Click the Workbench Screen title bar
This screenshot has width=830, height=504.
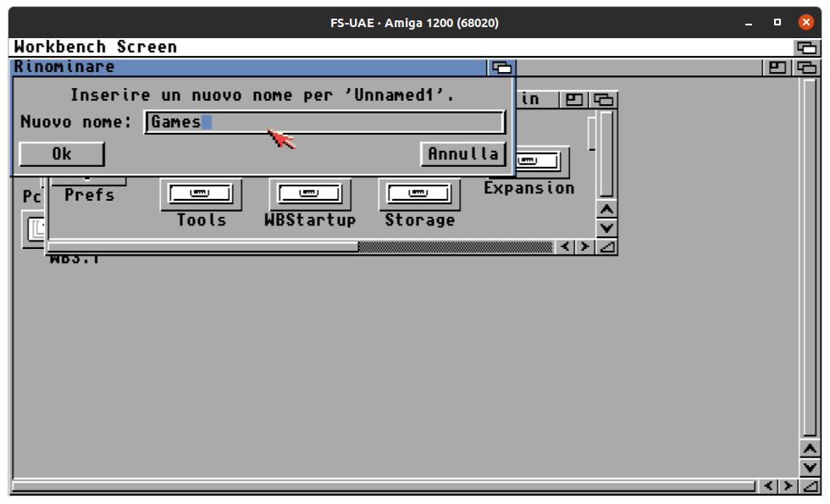point(401,47)
